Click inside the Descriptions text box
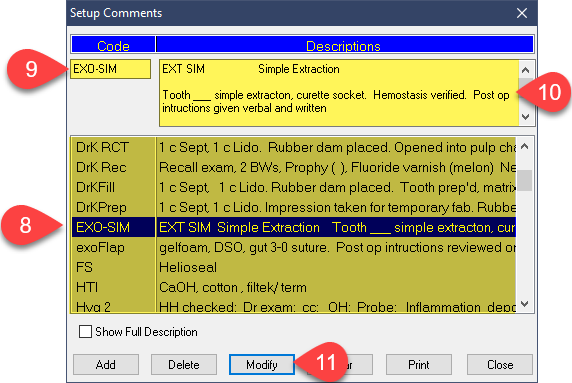The width and height of the screenshot is (572, 383). [x=339, y=93]
